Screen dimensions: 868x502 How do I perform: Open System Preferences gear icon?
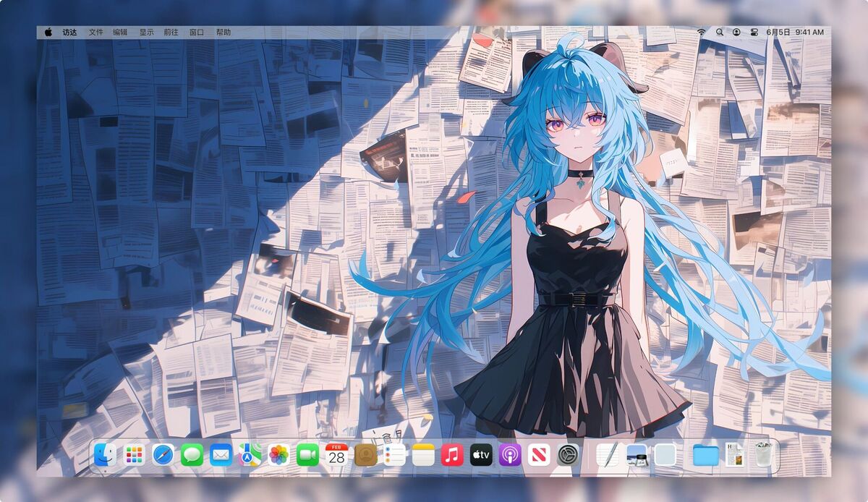pyautogui.click(x=568, y=455)
